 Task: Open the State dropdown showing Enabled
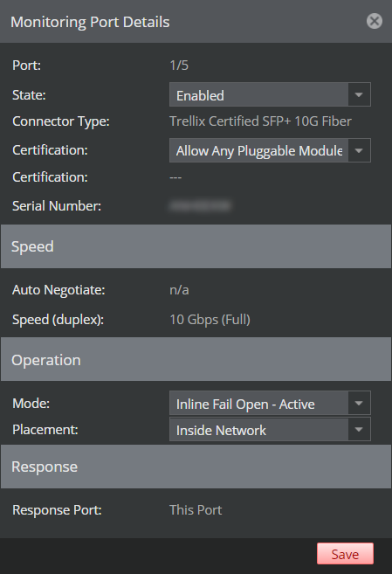[x=270, y=95]
